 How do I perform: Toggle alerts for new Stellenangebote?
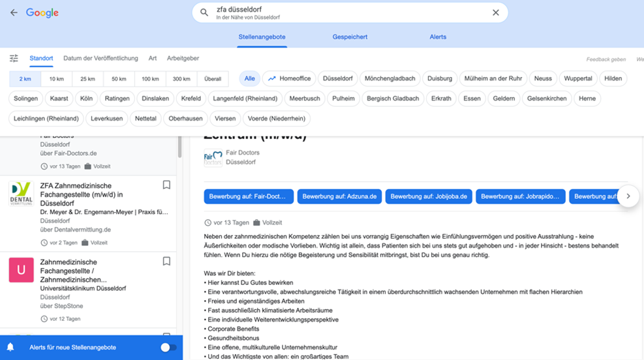tap(168, 348)
